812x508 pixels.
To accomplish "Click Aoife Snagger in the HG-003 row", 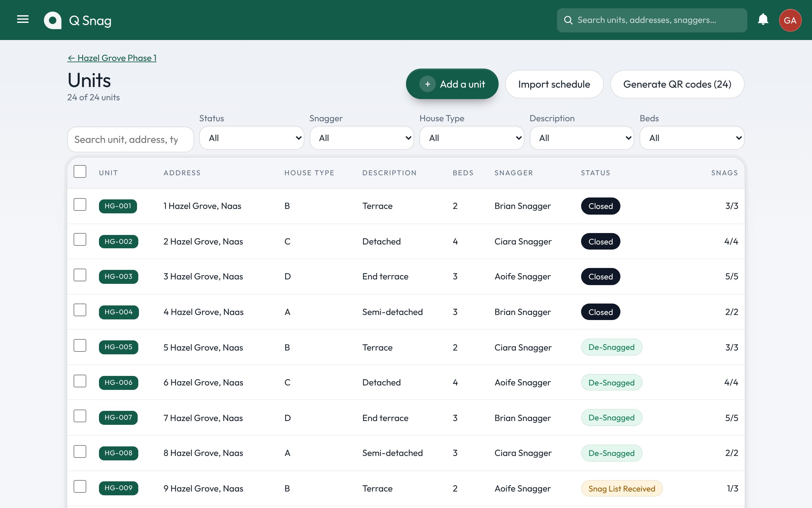I will (522, 277).
